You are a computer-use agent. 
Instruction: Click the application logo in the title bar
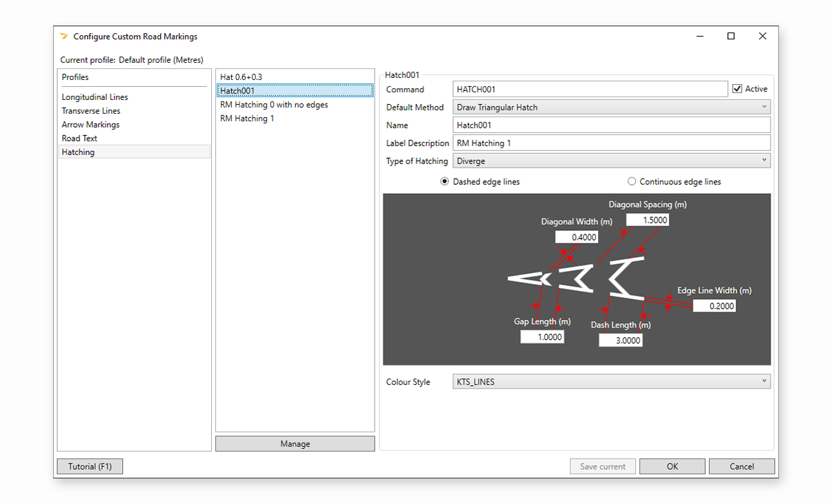tap(63, 37)
